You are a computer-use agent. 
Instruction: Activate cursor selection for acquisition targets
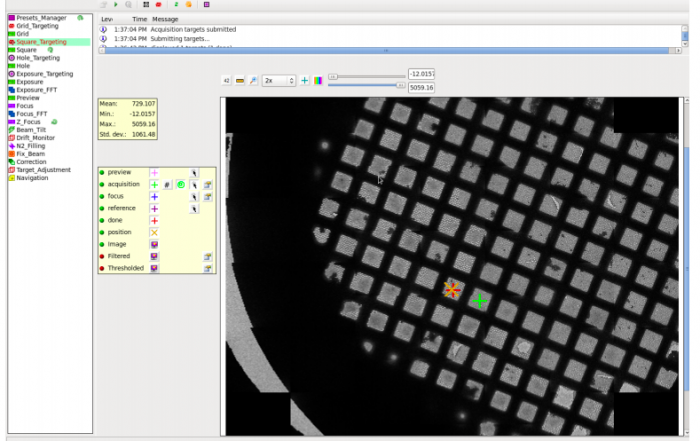click(x=194, y=185)
